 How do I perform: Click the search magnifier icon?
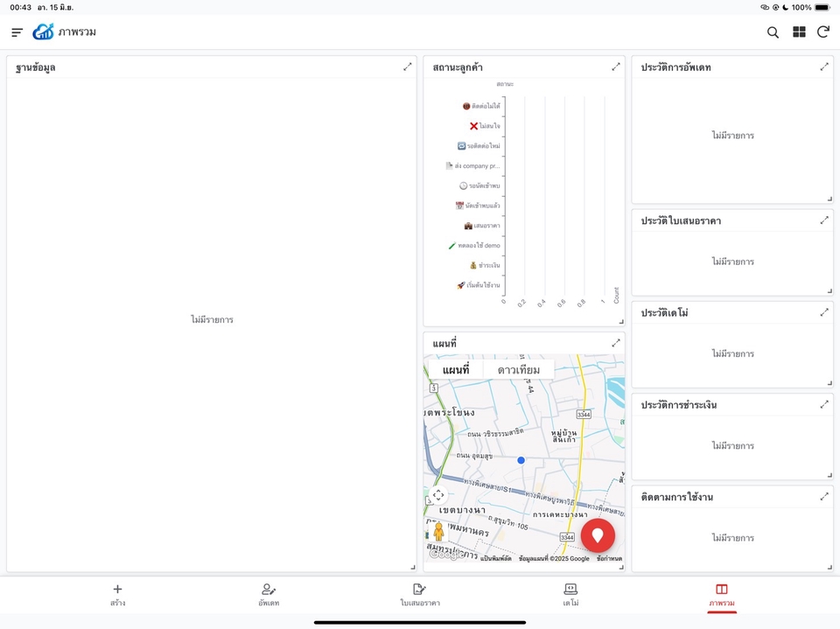(773, 32)
